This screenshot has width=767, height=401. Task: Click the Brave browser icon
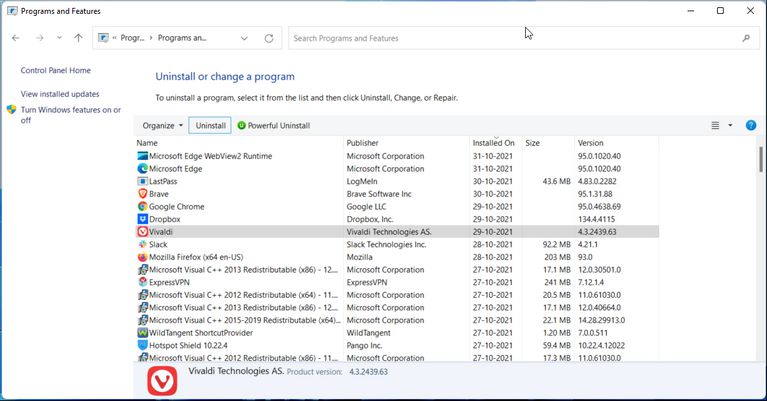point(142,194)
